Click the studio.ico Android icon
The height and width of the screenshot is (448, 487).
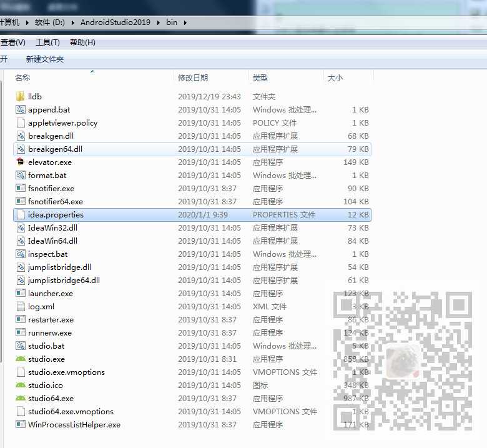point(21,385)
